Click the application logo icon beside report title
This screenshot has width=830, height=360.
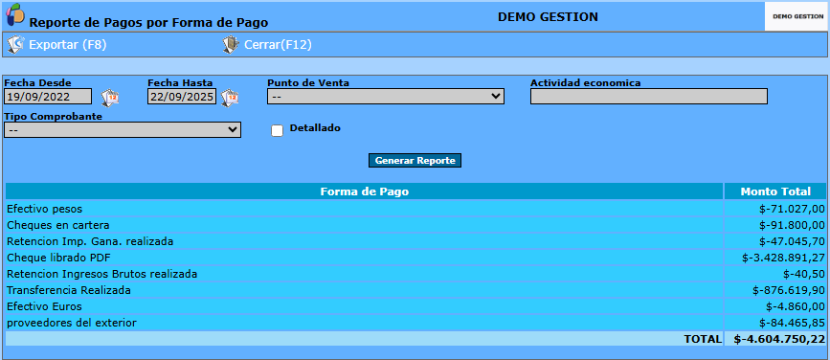pyautogui.click(x=15, y=14)
